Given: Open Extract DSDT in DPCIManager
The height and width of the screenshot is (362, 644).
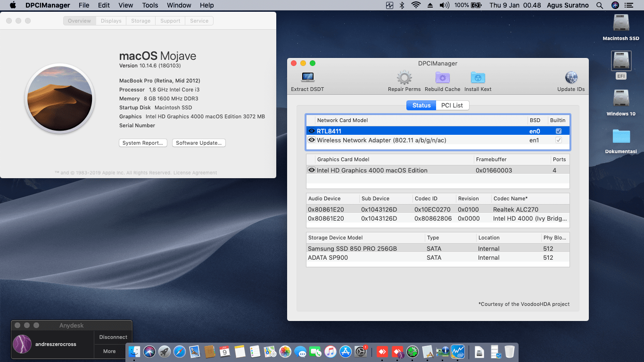Looking at the screenshot, I should (307, 79).
